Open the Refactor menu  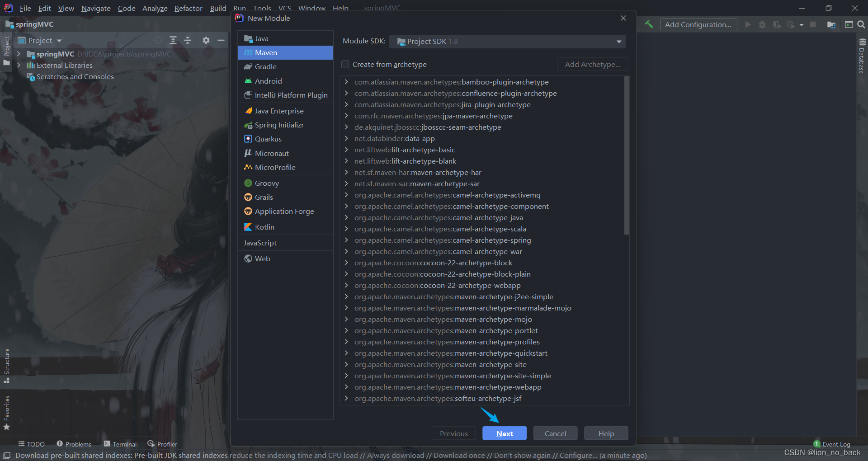188,8
